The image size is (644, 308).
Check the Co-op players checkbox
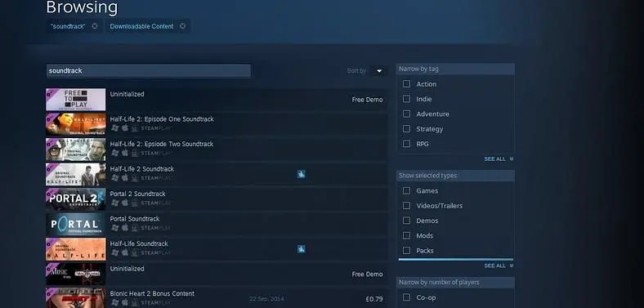pos(407,297)
